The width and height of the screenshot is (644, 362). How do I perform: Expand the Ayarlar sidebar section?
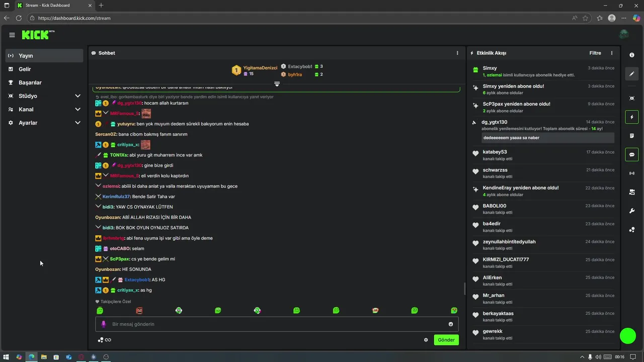tap(44, 123)
